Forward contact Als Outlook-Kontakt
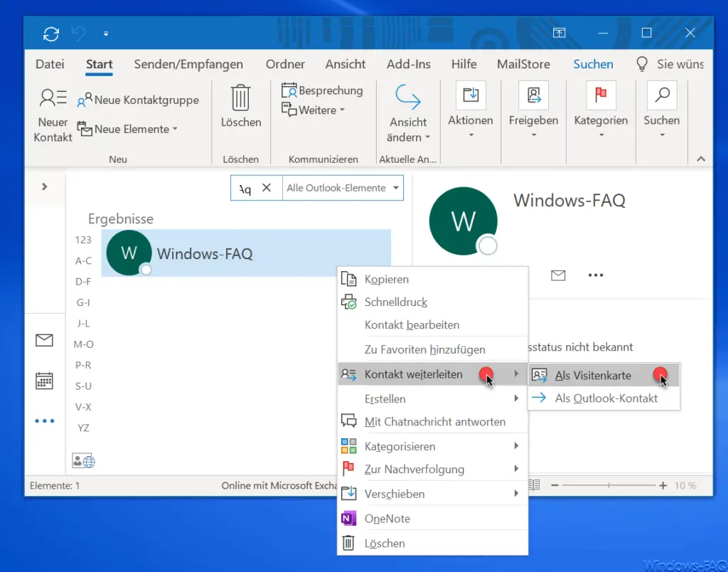 coord(604,398)
